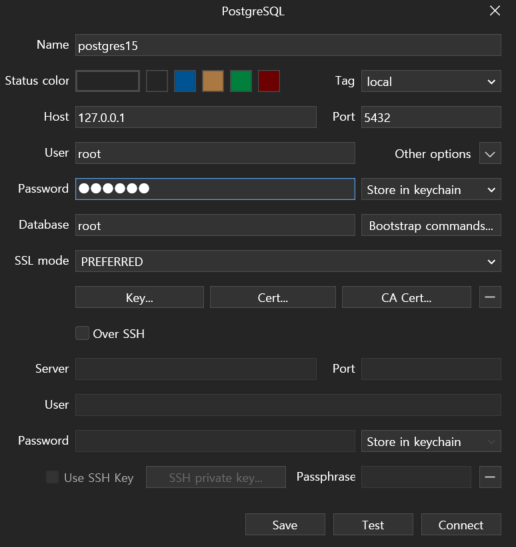Save the connection settings
516x547 pixels.
(x=285, y=524)
